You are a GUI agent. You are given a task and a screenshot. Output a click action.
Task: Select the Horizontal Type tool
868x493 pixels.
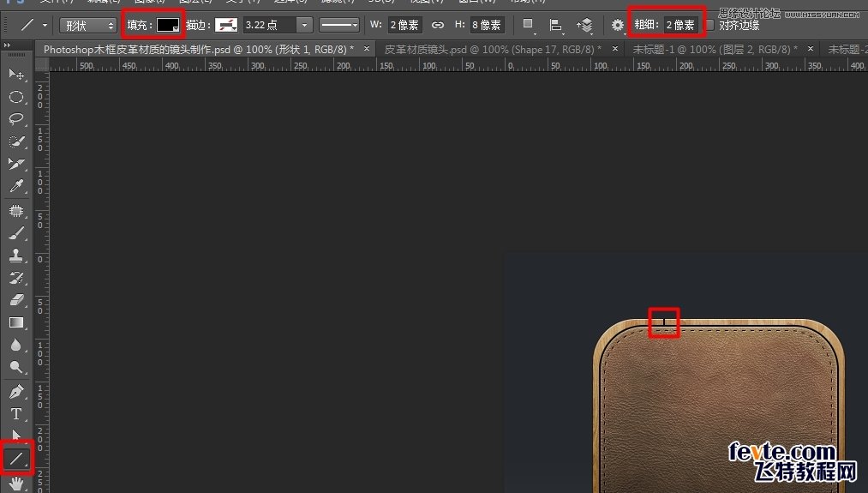[x=16, y=414]
